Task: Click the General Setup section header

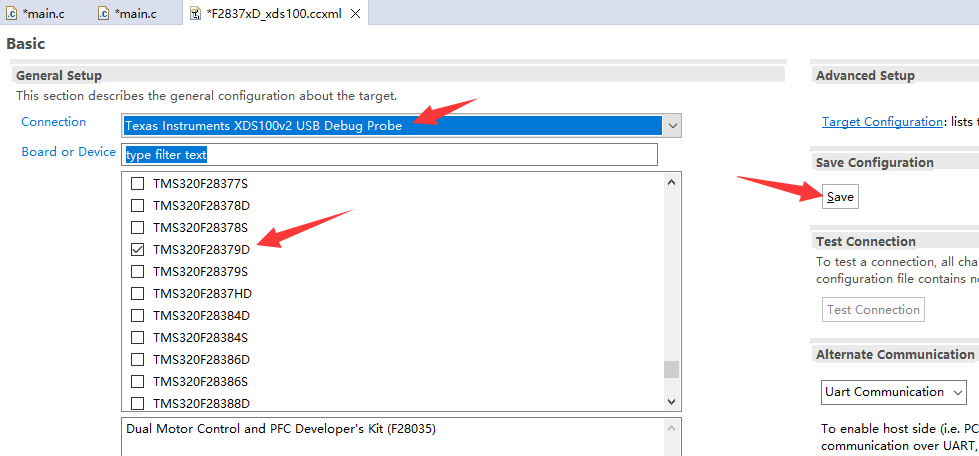Action: pyautogui.click(x=59, y=76)
